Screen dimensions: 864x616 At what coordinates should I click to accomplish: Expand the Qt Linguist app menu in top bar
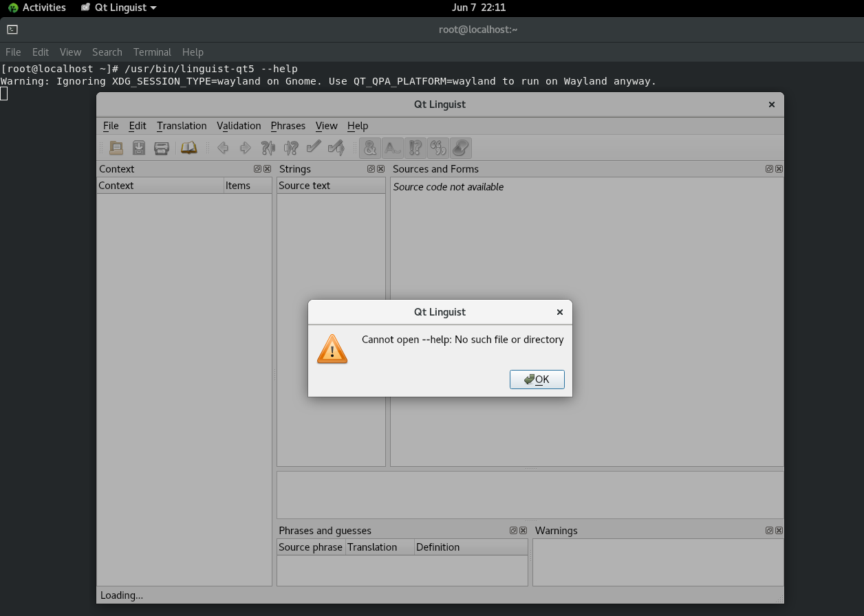(118, 8)
